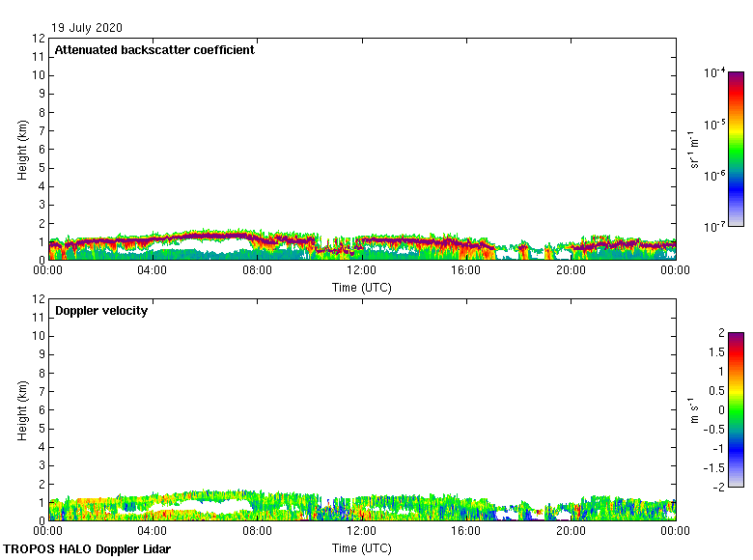753x560 pixels.
Task: Select the 'Attenuated backscatter coefficient' panel title
Action: point(154,50)
